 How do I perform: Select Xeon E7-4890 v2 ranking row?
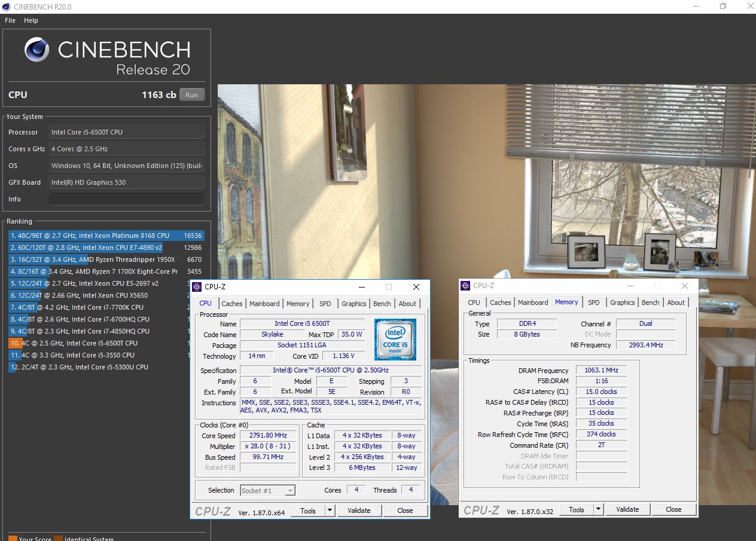tap(106, 247)
